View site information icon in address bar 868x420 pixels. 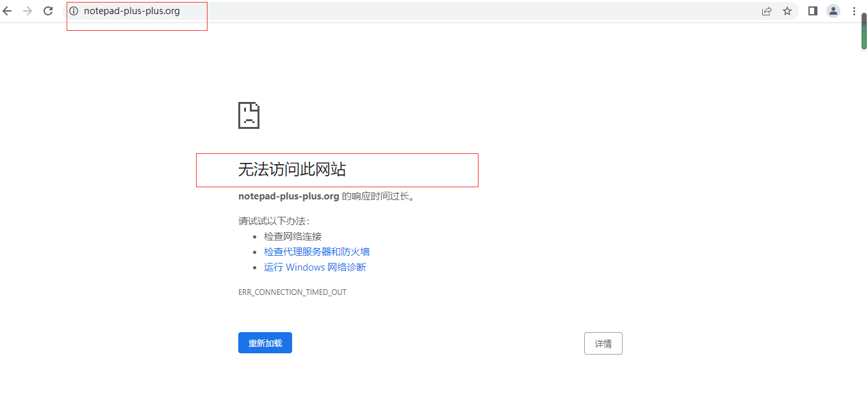click(74, 11)
